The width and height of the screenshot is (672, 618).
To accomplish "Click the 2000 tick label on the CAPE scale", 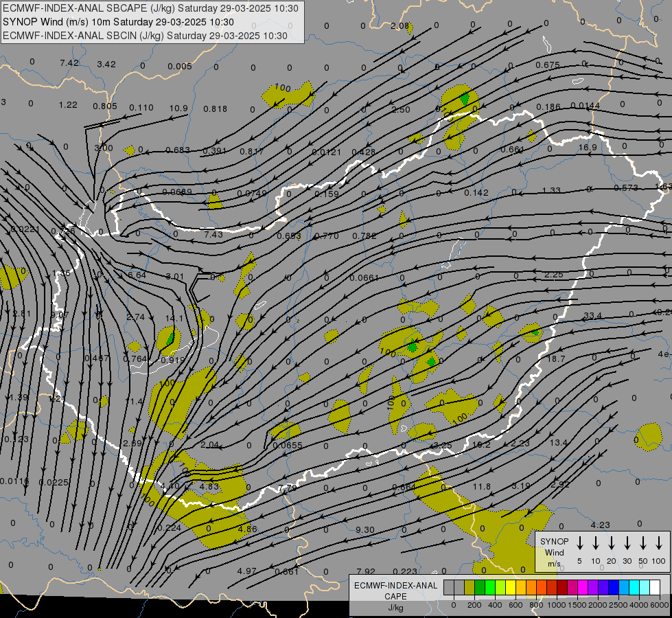I will pyautogui.click(x=597, y=605).
